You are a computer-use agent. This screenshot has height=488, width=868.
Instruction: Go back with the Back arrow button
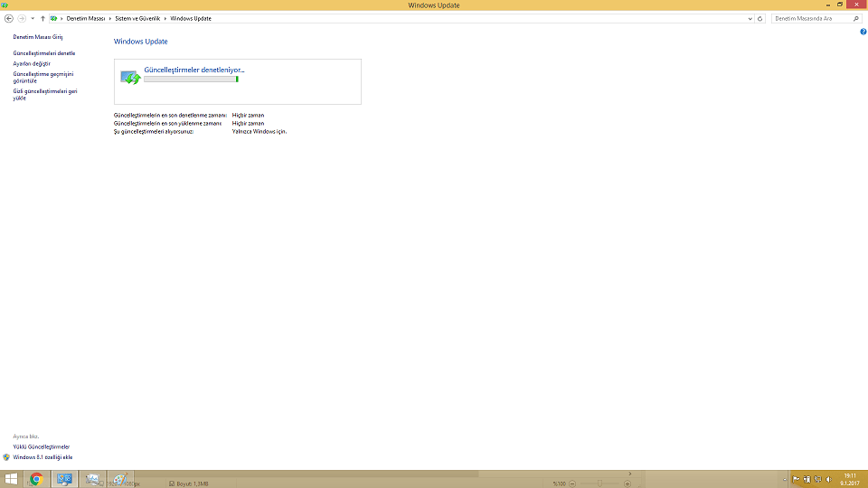tap(9, 18)
